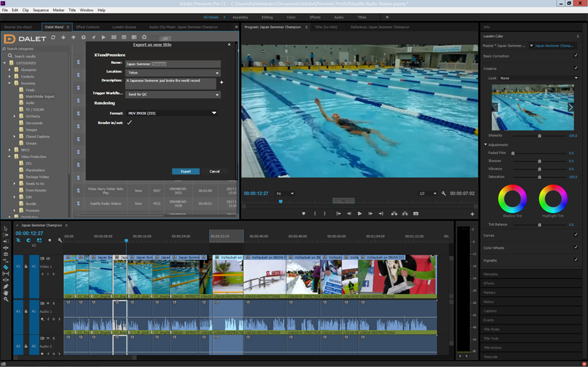Image resolution: width=588 pixels, height=367 pixels.
Task: Click the Export button
Action: pyautogui.click(x=186, y=171)
